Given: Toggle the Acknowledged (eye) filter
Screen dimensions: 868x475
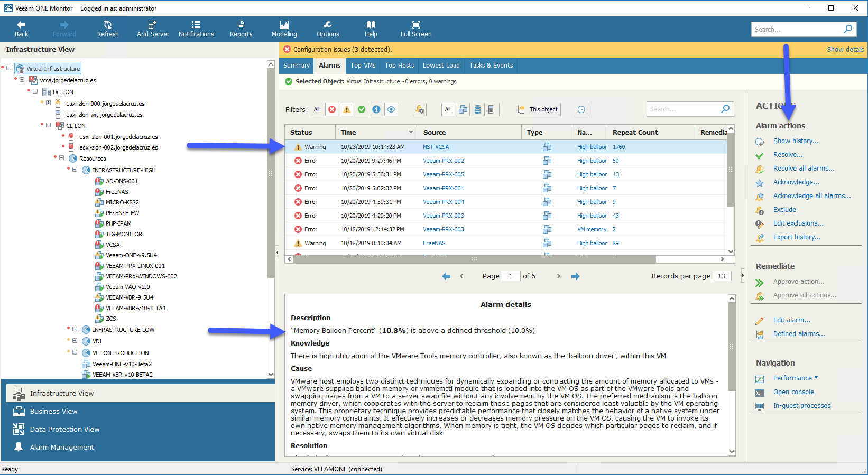Looking at the screenshot, I should [x=391, y=109].
